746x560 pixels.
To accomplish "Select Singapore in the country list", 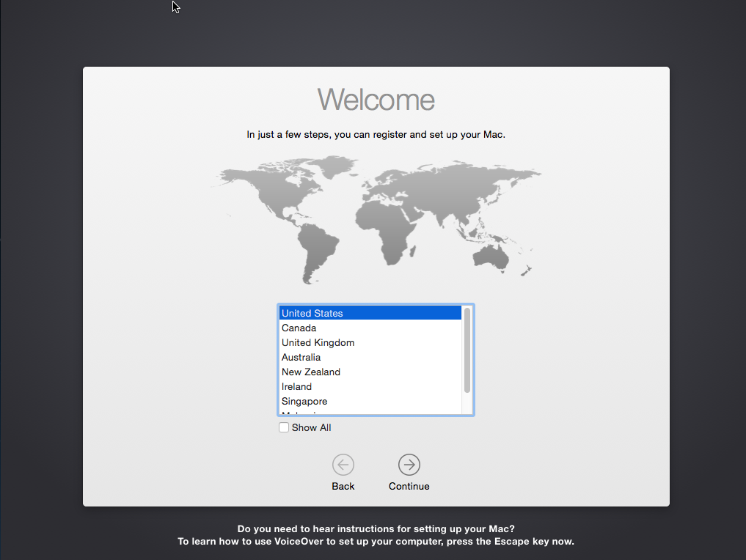I will pyautogui.click(x=370, y=401).
